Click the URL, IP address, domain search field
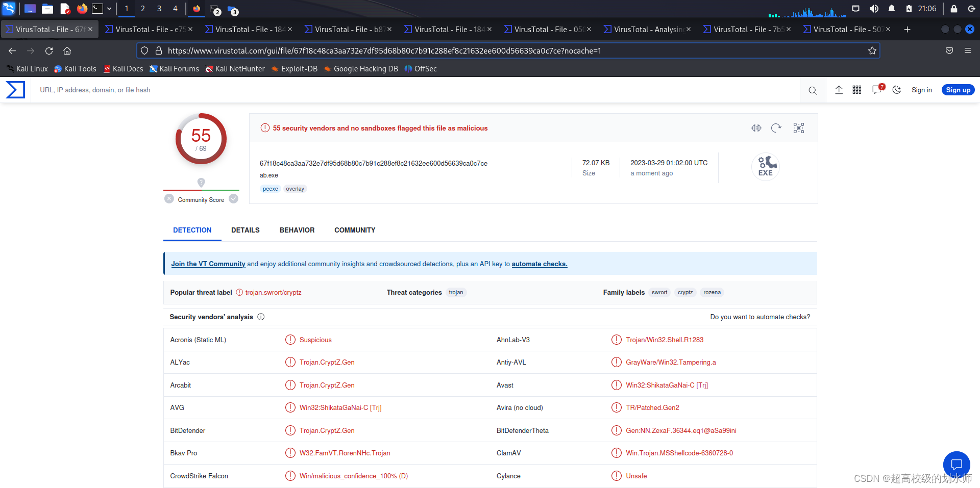Screen dimensions: 980x488 pyautogui.click(x=416, y=90)
